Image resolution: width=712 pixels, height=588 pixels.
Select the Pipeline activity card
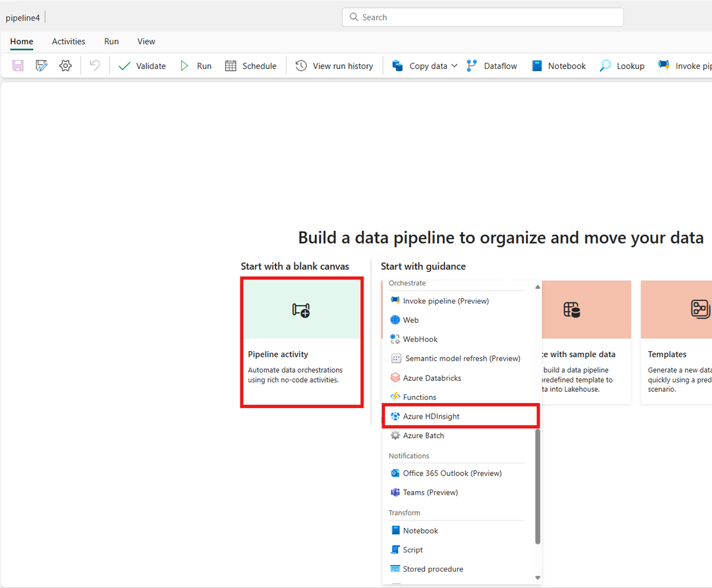click(x=302, y=342)
